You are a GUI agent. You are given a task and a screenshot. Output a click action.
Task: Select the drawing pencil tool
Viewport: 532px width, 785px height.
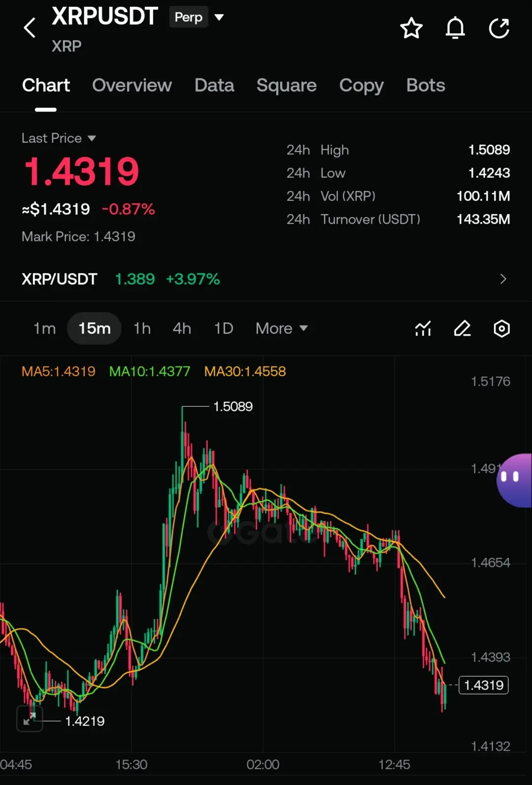click(x=462, y=328)
